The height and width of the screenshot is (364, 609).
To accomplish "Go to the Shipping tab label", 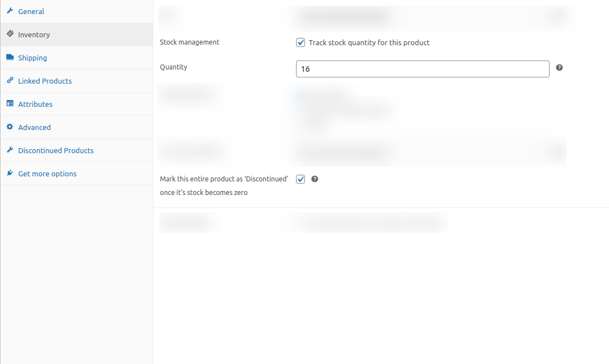I will coord(32,58).
